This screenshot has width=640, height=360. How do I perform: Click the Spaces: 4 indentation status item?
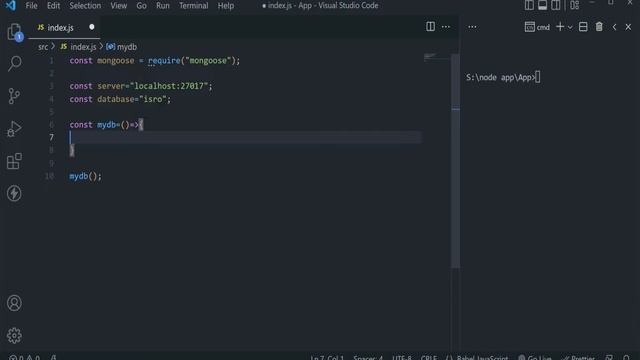(368, 358)
